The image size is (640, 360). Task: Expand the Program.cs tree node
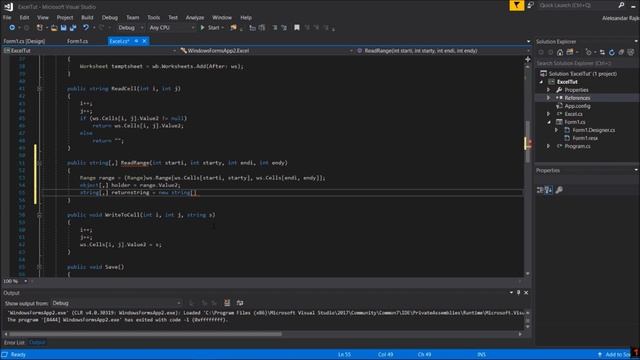pos(549,146)
